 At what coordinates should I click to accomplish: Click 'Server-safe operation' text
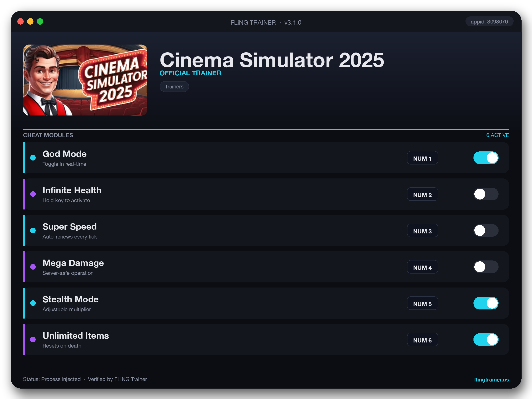68,273
